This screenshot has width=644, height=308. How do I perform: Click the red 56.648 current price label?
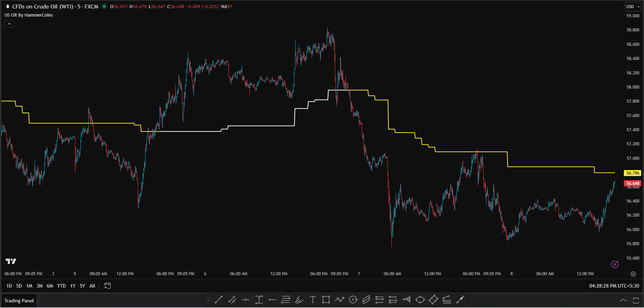pos(633,183)
